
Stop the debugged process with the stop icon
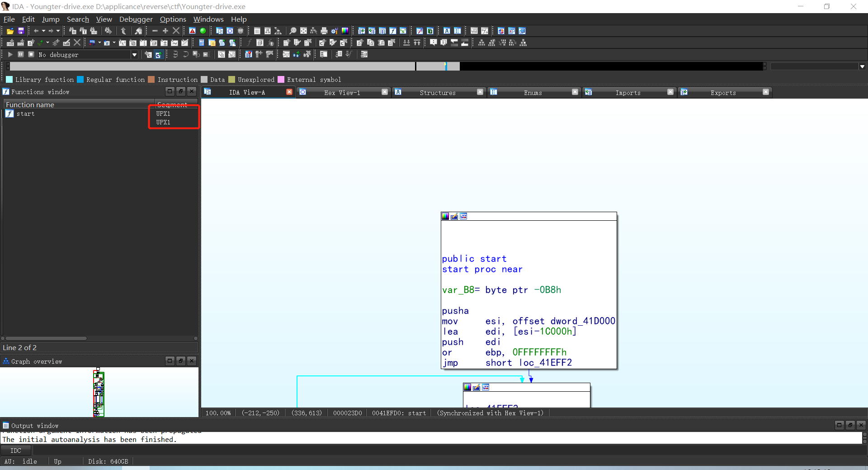point(31,54)
